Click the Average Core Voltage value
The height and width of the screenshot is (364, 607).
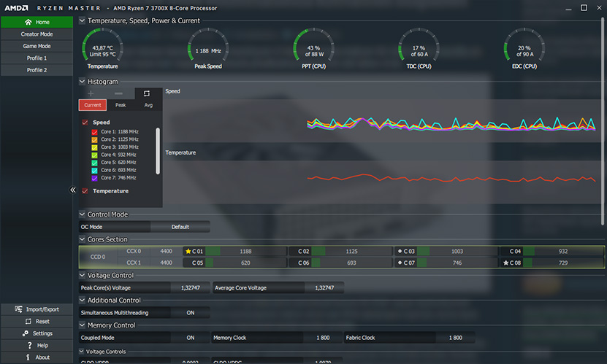tap(324, 287)
